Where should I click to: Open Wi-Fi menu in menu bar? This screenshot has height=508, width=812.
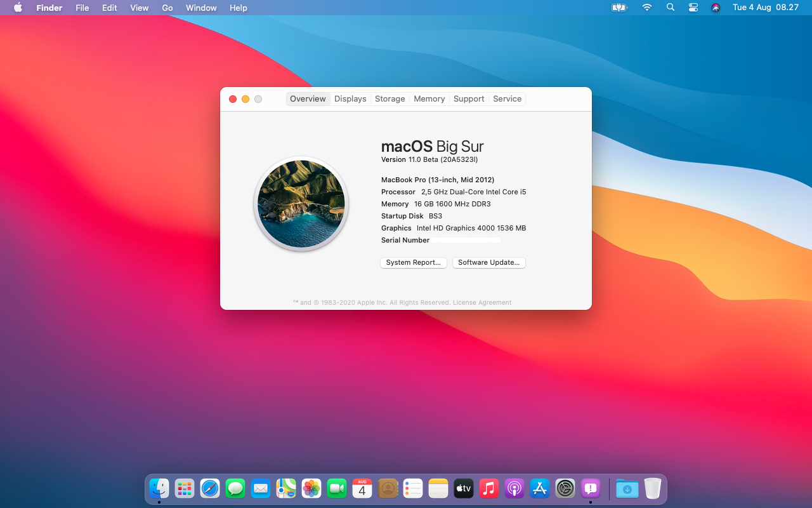point(647,8)
